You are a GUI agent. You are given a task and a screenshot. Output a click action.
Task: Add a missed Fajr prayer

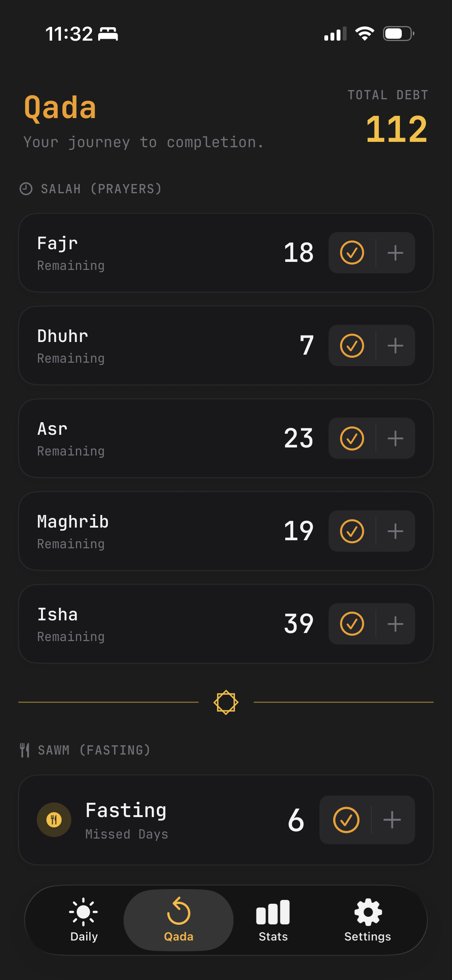pos(395,253)
